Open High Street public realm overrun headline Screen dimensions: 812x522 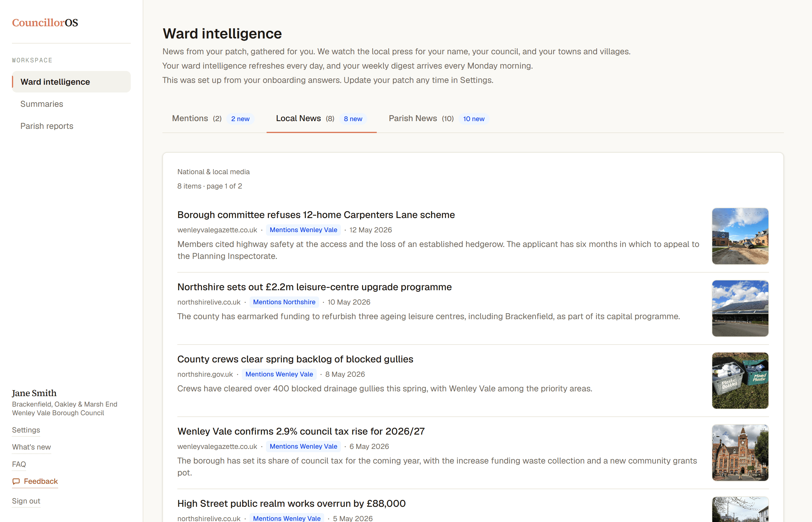(x=291, y=504)
